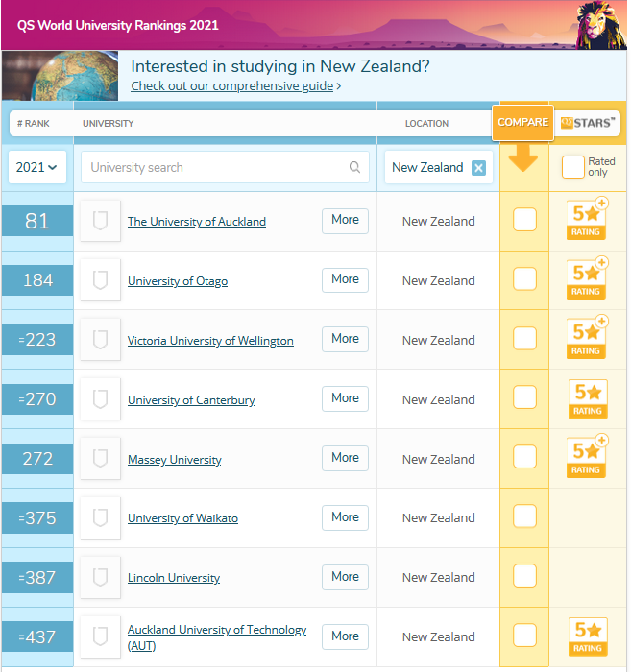Expand More for University of Waikato
The image size is (631, 672).
pos(345,517)
